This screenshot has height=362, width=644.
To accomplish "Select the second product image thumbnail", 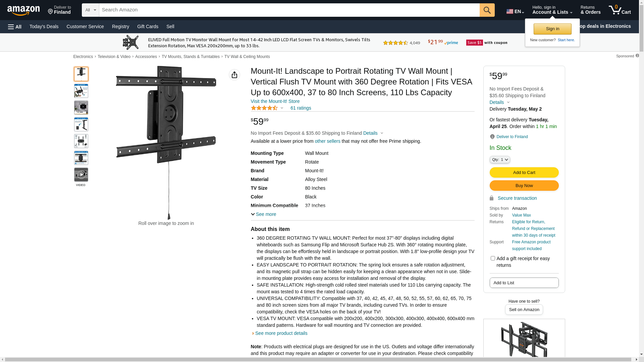I will pyautogui.click(x=81, y=91).
